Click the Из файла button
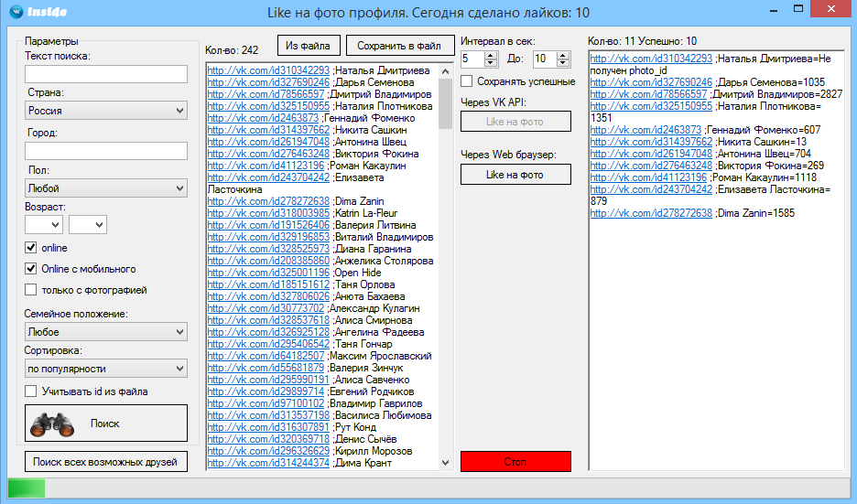Viewport: 857px width, 504px height. click(x=309, y=46)
